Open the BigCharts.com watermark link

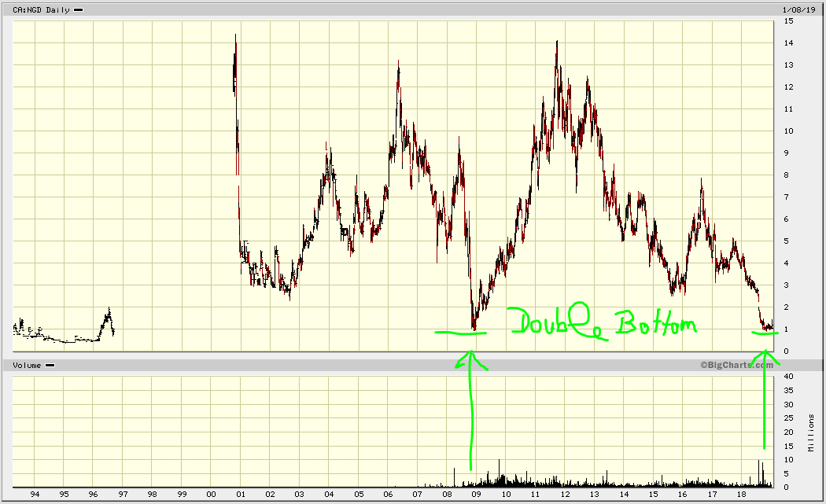[x=730, y=365]
